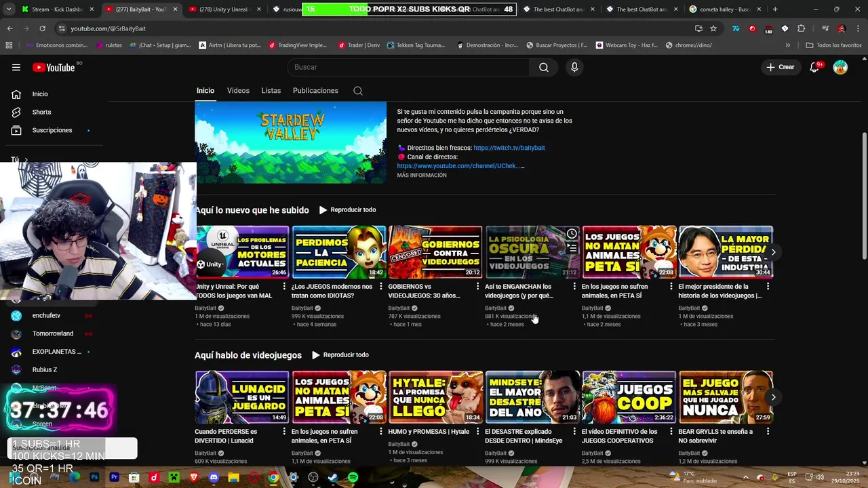Open Discord from the taskbar

pos(214,477)
